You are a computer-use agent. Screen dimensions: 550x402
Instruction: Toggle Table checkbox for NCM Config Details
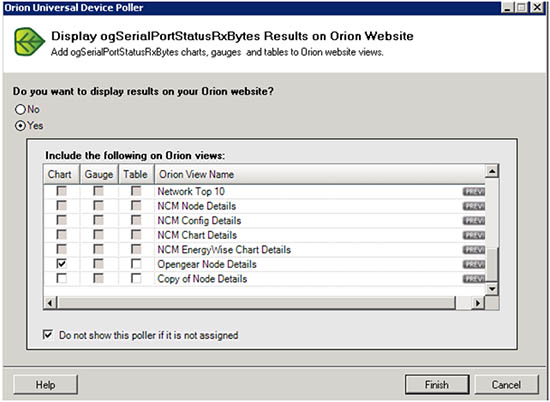click(136, 220)
